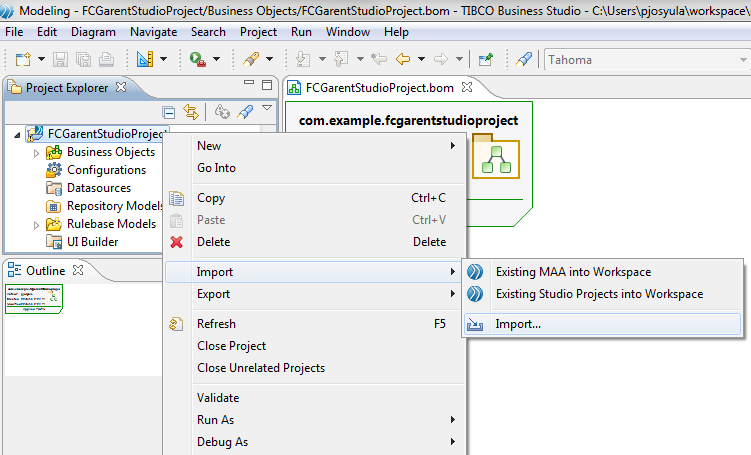Click the Forward navigation arrow icon

click(441, 59)
